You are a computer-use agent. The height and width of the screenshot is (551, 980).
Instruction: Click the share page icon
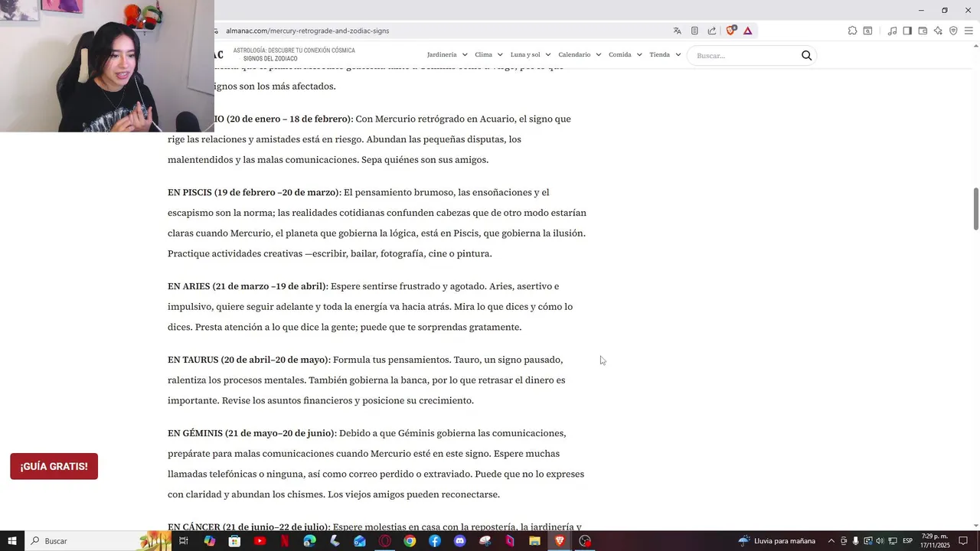pos(712,31)
